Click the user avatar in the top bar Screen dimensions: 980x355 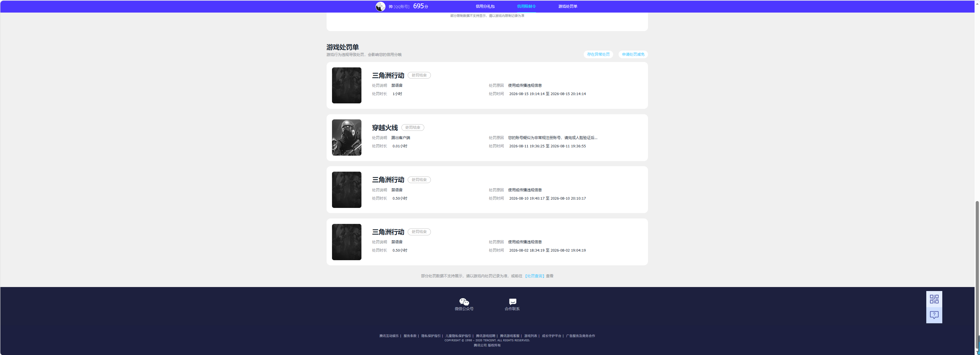(381, 7)
